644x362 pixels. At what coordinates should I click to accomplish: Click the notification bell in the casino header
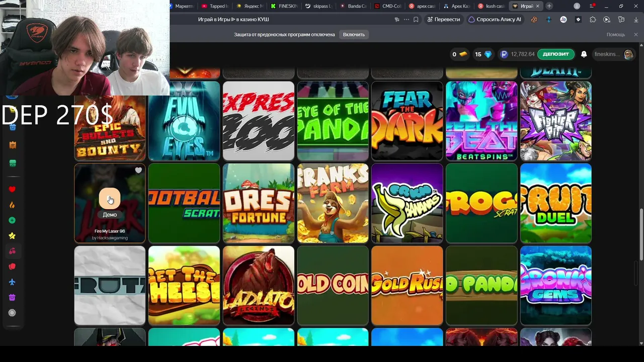point(584,54)
